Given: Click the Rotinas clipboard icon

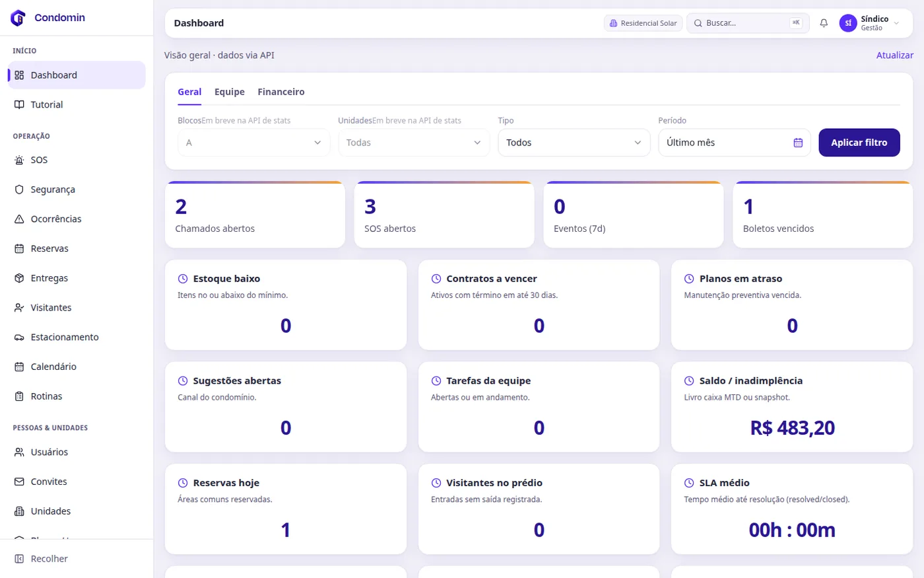Looking at the screenshot, I should coord(19,396).
